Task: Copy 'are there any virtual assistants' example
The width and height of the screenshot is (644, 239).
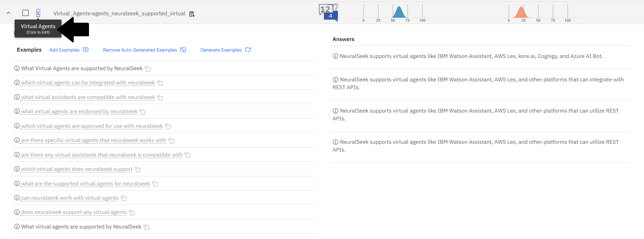Action: [187, 155]
